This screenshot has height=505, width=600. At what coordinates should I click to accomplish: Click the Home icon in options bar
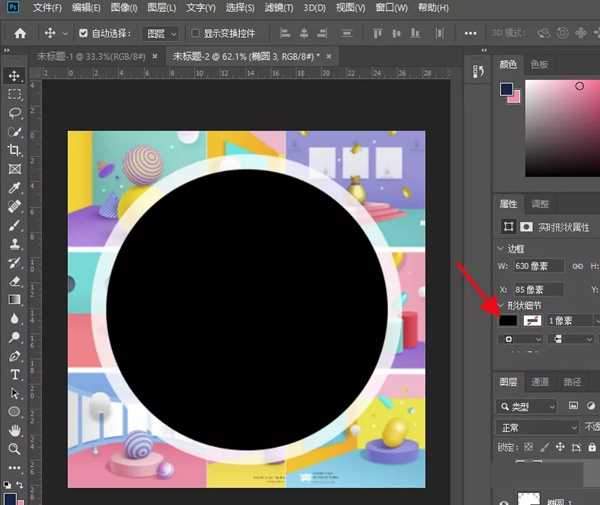tap(19, 33)
